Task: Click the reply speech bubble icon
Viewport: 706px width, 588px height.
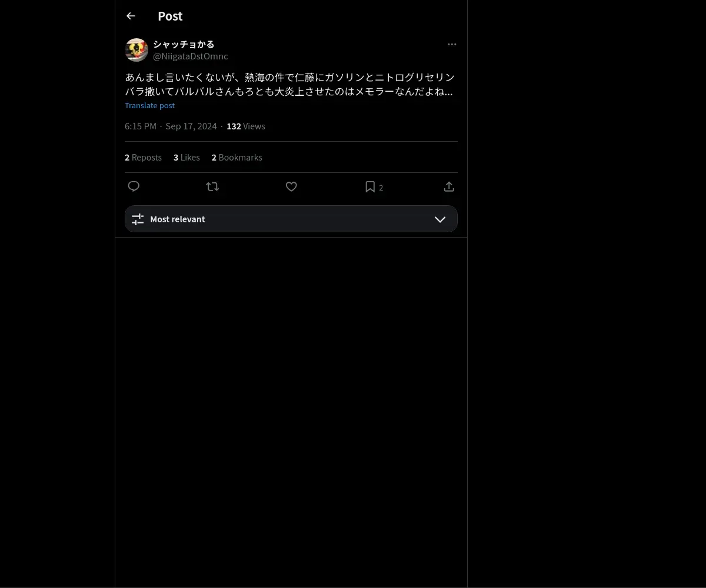Action: 134,186
